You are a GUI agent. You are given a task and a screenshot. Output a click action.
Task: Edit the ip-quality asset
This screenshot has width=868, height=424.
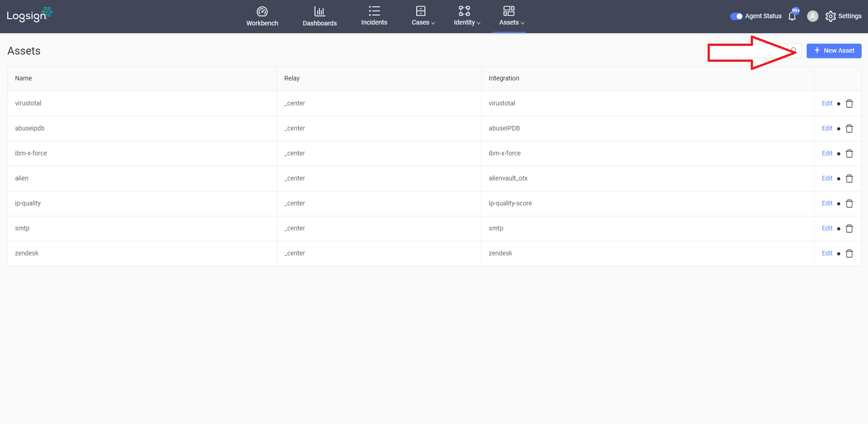[827, 203]
